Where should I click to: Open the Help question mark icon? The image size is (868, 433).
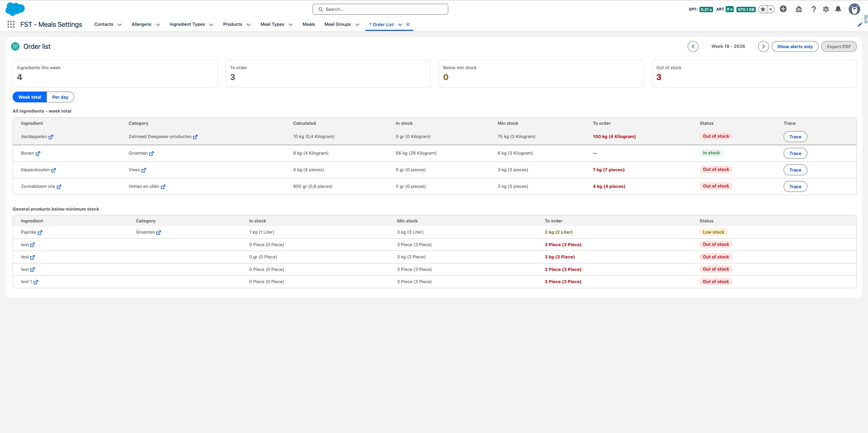[813, 9]
